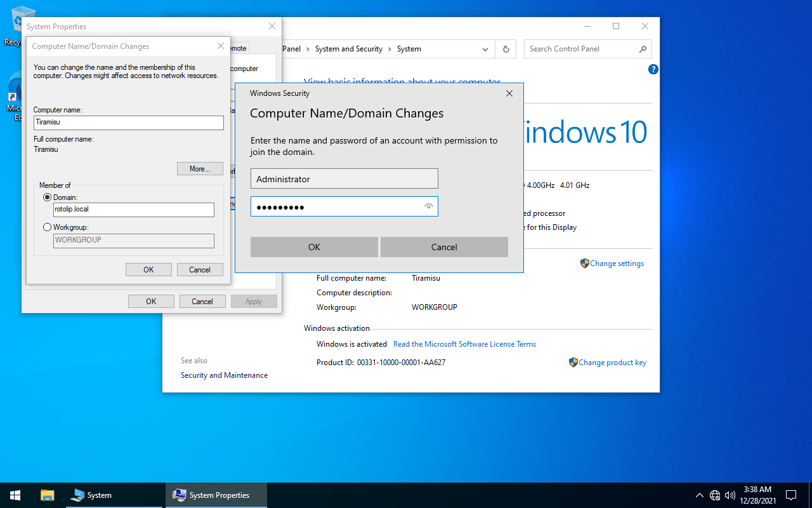Viewport: 812px width, 508px height.
Task: Click System and Security breadcrumb
Action: pos(348,49)
